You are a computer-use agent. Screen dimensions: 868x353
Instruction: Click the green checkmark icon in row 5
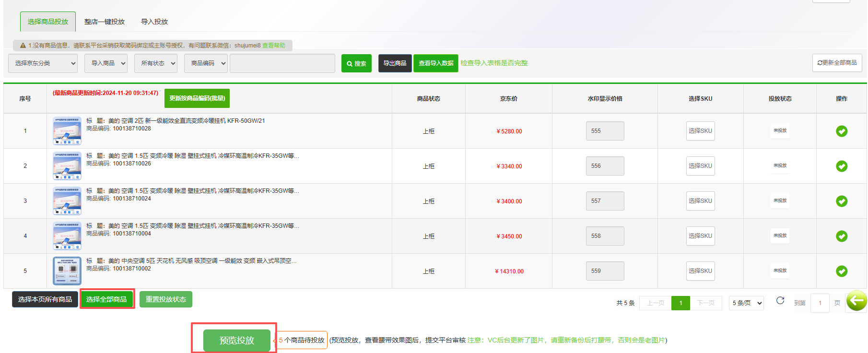click(841, 271)
